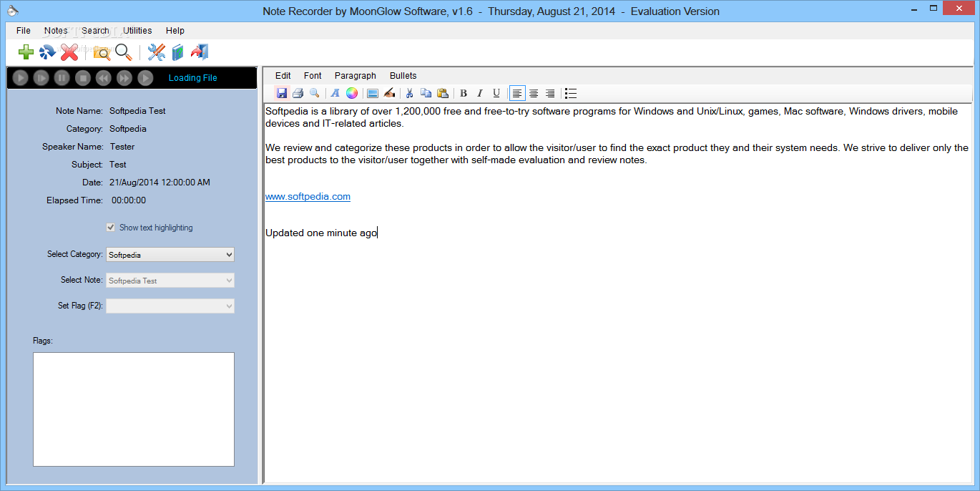Viewport: 980px width, 491px height.
Task: Save note with the floppy disk icon
Action: pos(282,93)
